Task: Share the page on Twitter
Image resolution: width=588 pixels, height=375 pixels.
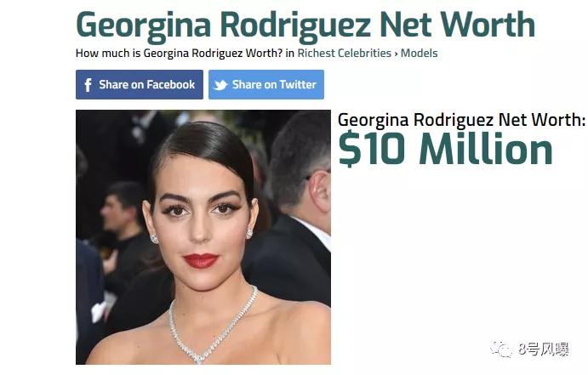Action: point(266,85)
